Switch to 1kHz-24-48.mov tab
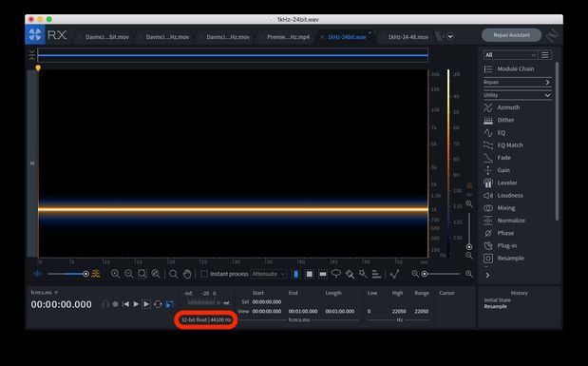Viewport: 588px width, 366px height. coord(408,37)
